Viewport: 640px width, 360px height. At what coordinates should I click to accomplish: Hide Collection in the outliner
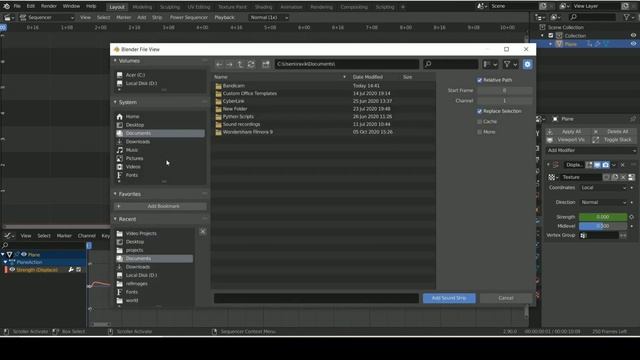(633, 36)
